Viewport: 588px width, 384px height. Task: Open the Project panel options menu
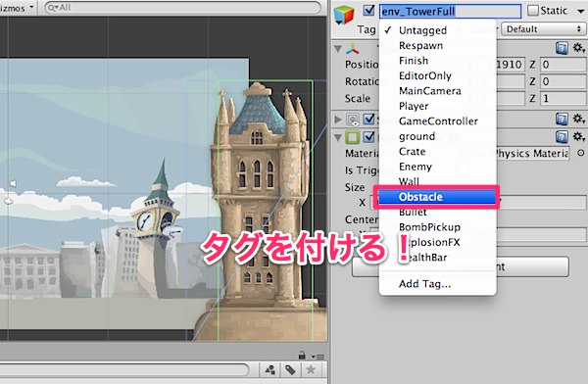point(318,357)
